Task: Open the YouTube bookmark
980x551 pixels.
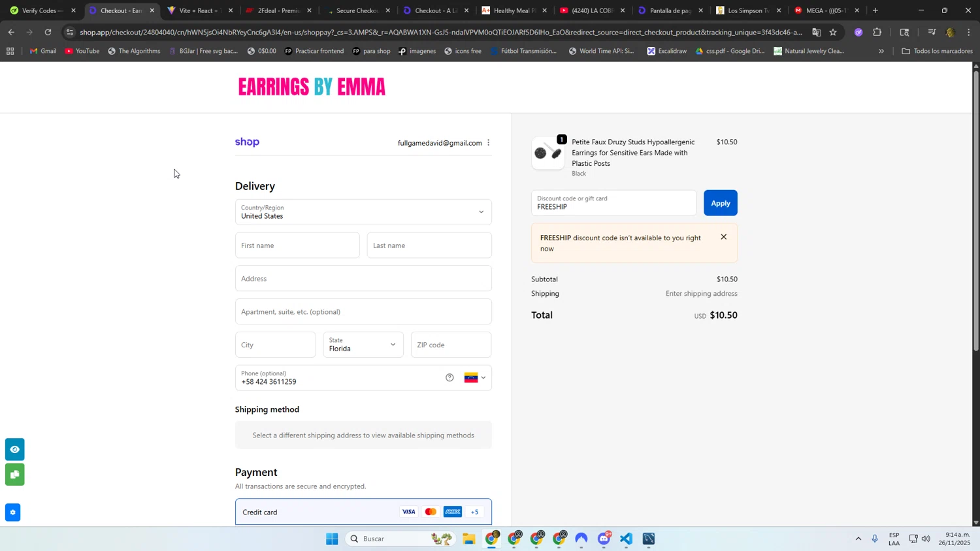Action: pyautogui.click(x=82, y=51)
